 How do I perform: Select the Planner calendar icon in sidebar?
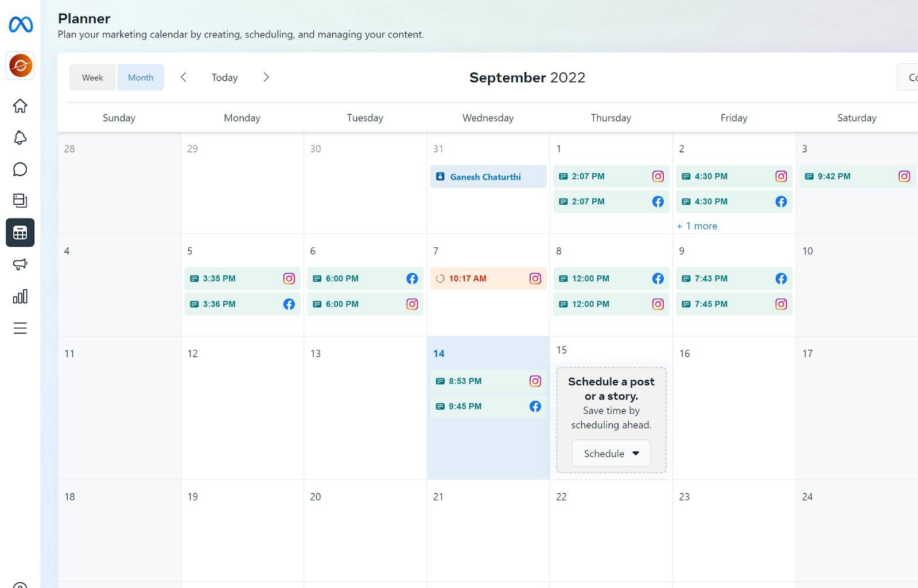20,233
